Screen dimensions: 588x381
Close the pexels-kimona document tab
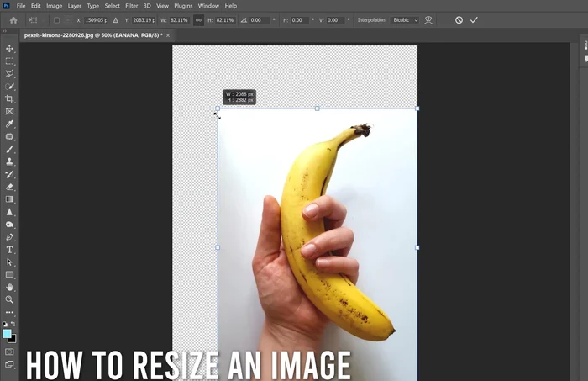(167, 35)
